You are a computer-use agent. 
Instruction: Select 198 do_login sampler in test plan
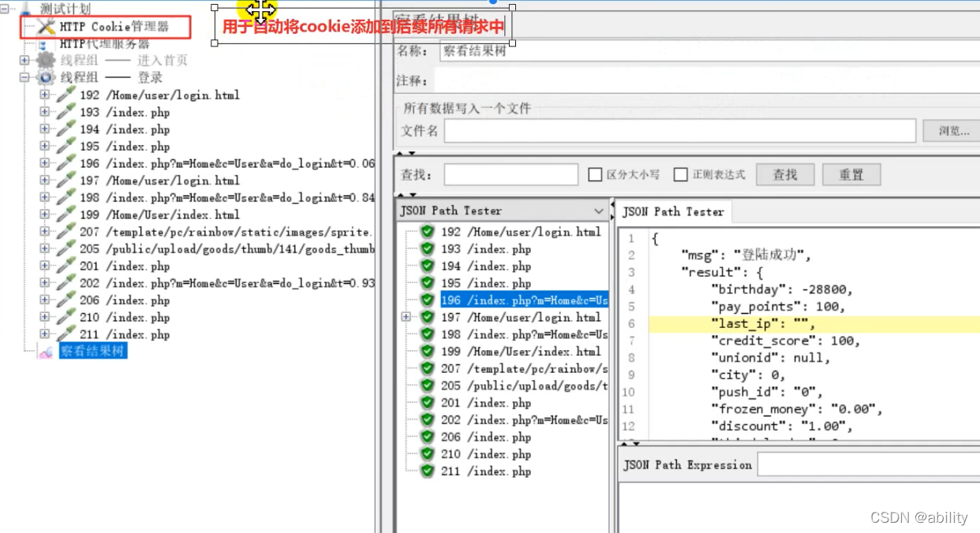[227, 197]
